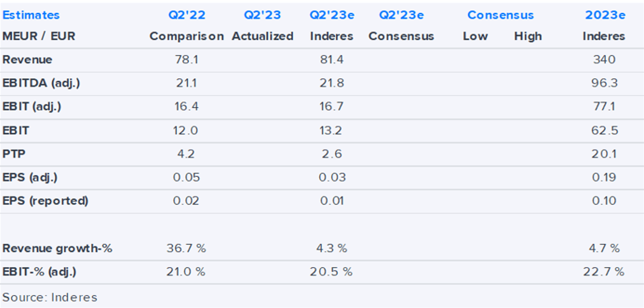Select the 2023e EBIT value 62.5
The image size is (644, 308).
pyautogui.click(x=604, y=130)
